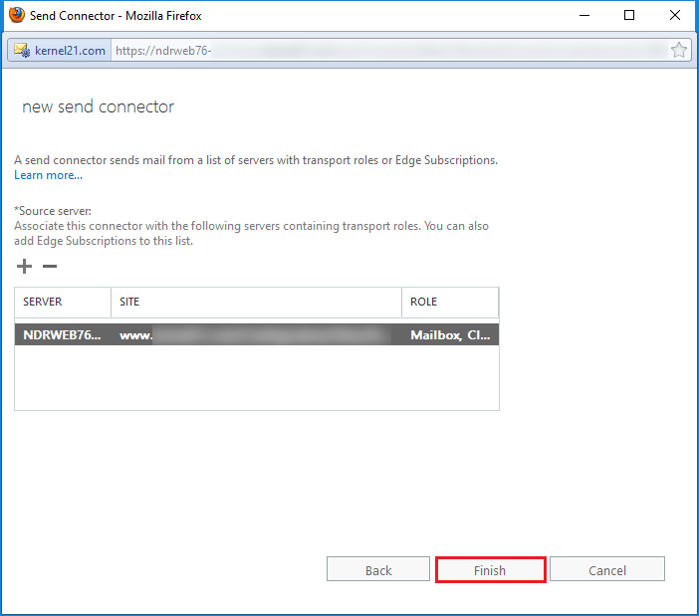
Task: Click the Finish button
Action: click(x=490, y=569)
